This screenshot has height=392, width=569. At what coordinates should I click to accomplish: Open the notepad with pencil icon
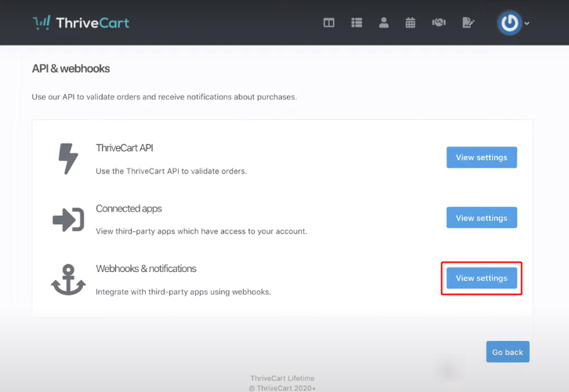pyautogui.click(x=468, y=23)
